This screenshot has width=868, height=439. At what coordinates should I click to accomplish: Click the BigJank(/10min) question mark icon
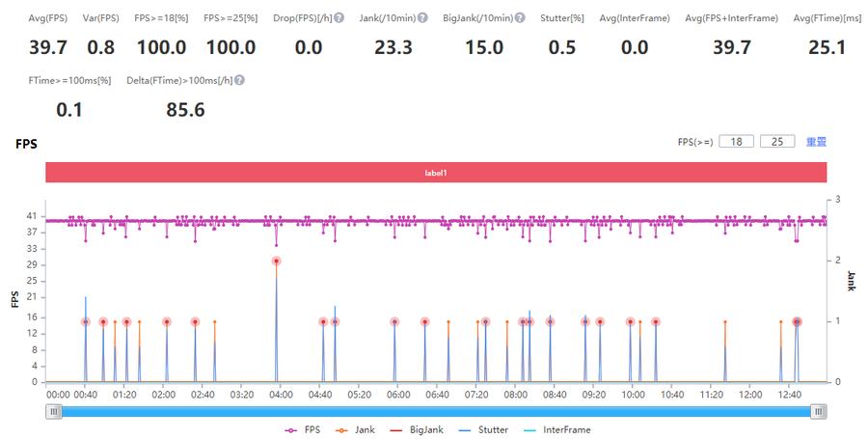[x=521, y=18]
